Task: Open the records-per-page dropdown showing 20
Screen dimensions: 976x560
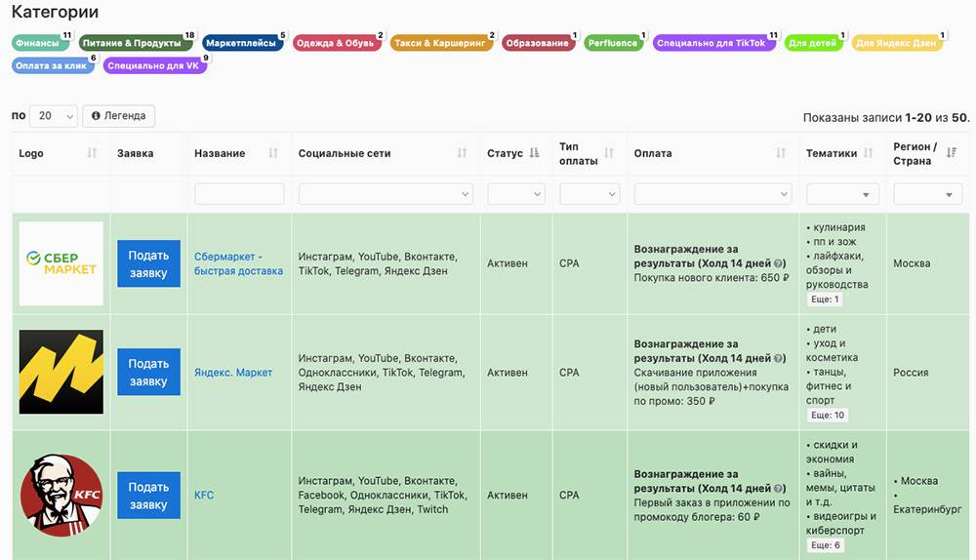Action: [54, 116]
